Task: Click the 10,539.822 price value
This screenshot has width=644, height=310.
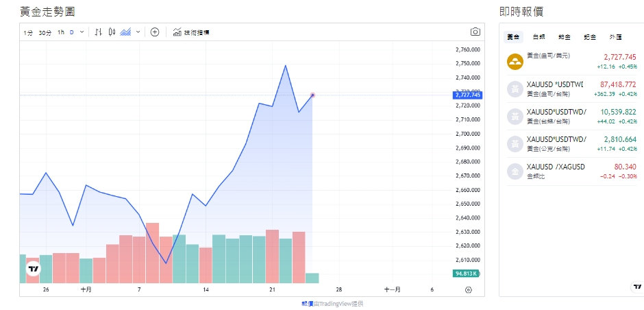Action: (x=618, y=112)
